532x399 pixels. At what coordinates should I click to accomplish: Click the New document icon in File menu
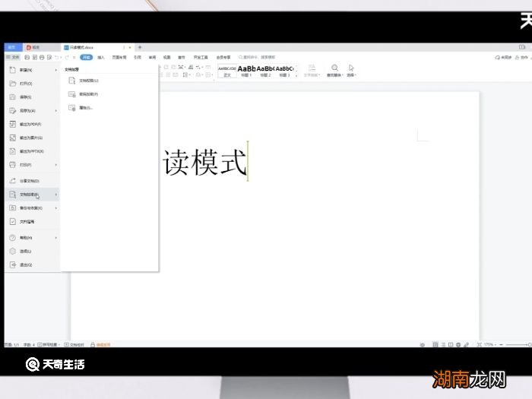(x=13, y=70)
